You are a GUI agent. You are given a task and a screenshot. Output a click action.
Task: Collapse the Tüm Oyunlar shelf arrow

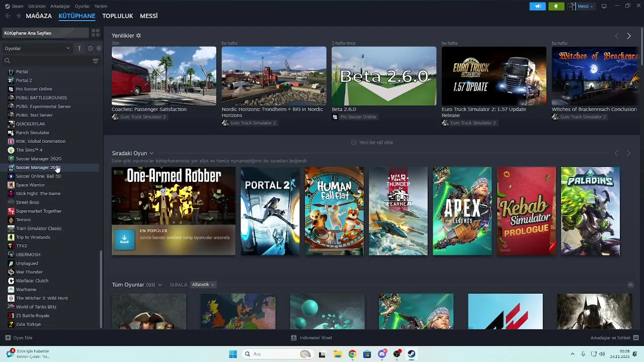click(x=630, y=285)
